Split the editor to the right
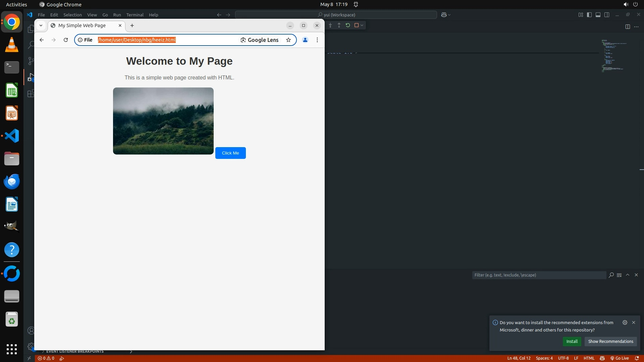Screen dimensions: 644x362 point(628,26)
